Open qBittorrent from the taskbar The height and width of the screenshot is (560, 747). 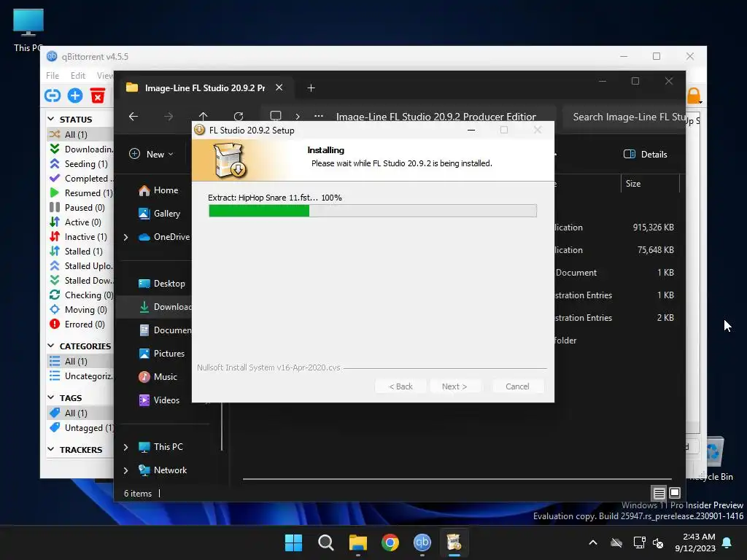[x=422, y=542]
